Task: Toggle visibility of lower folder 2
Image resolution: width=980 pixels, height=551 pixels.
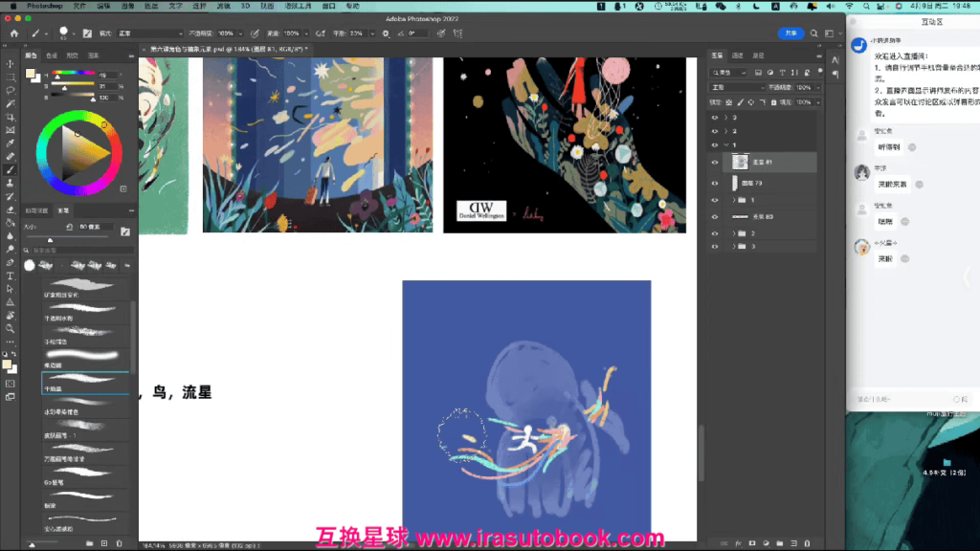Action: [715, 233]
